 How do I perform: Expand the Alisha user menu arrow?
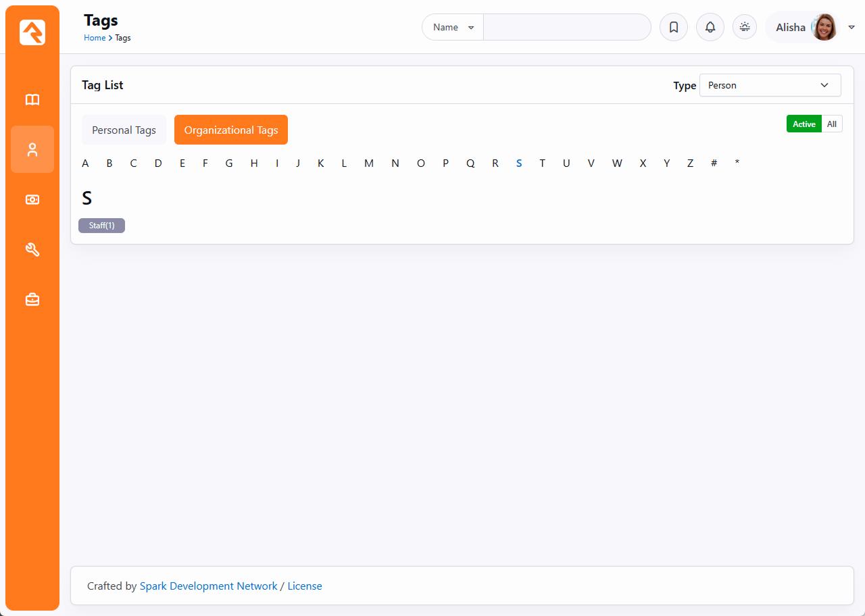click(x=851, y=28)
